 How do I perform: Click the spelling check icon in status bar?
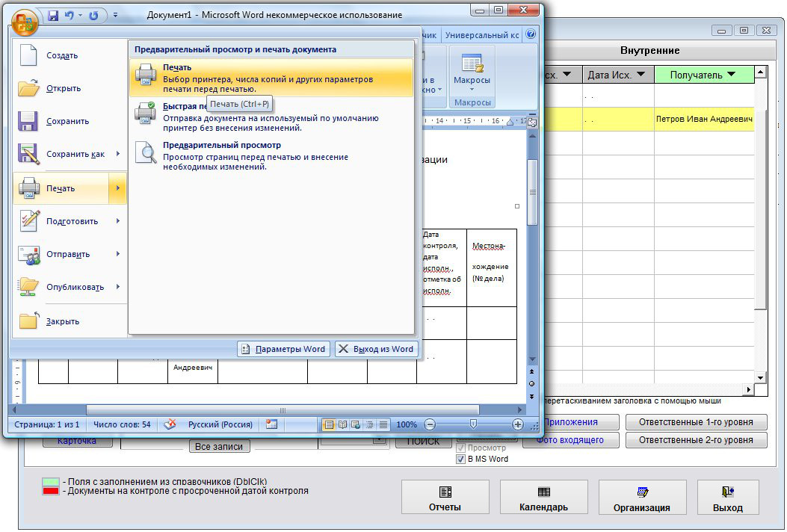tap(170, 424)
